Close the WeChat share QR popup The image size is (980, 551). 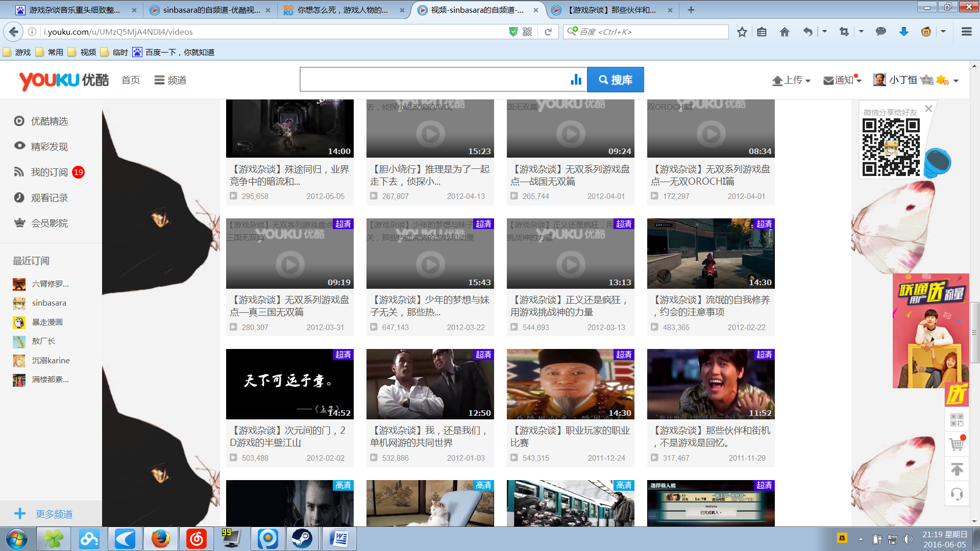pos(928,109)
